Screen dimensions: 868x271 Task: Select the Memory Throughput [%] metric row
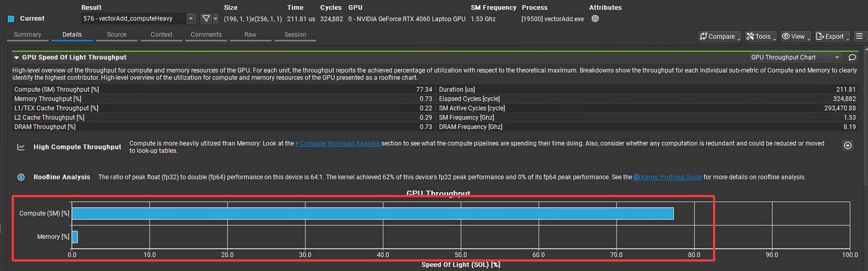[x=224, y=99]
